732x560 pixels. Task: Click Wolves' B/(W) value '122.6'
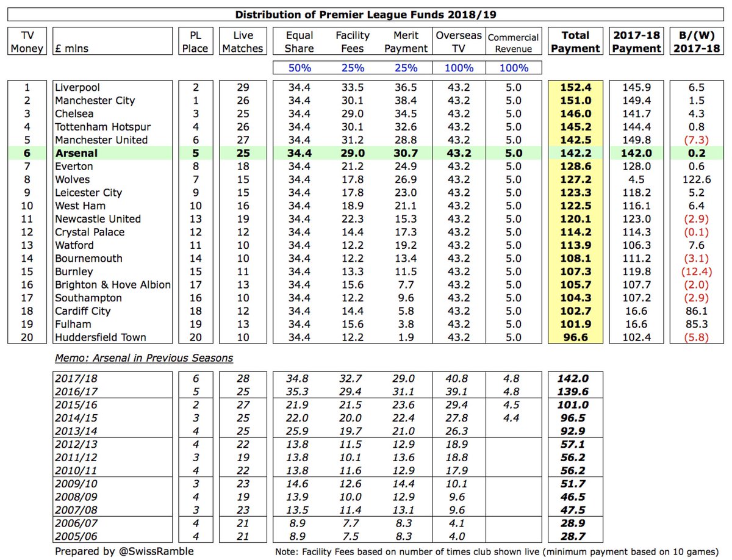(x=696, y=179)
